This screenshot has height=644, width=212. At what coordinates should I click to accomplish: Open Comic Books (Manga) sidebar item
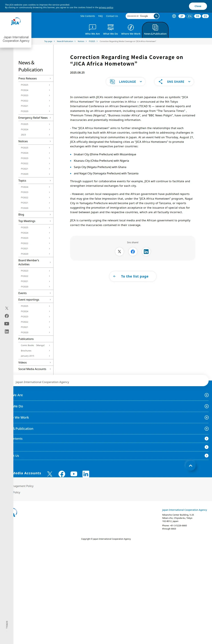coord(35,345)
